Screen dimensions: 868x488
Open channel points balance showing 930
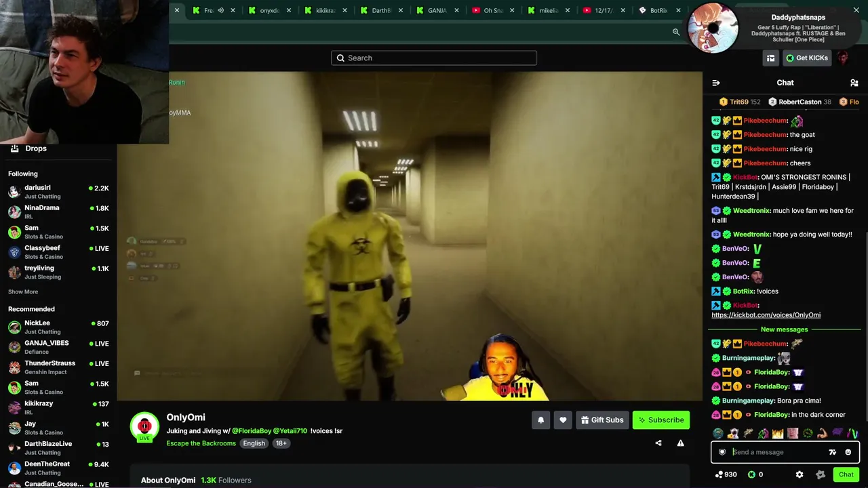pyautogui.click(x=726, y=474)
